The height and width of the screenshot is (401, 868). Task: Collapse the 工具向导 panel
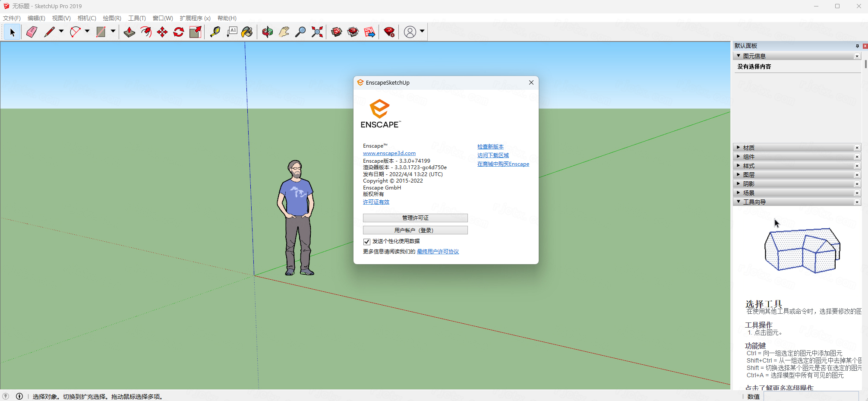(x=739, y=202)
